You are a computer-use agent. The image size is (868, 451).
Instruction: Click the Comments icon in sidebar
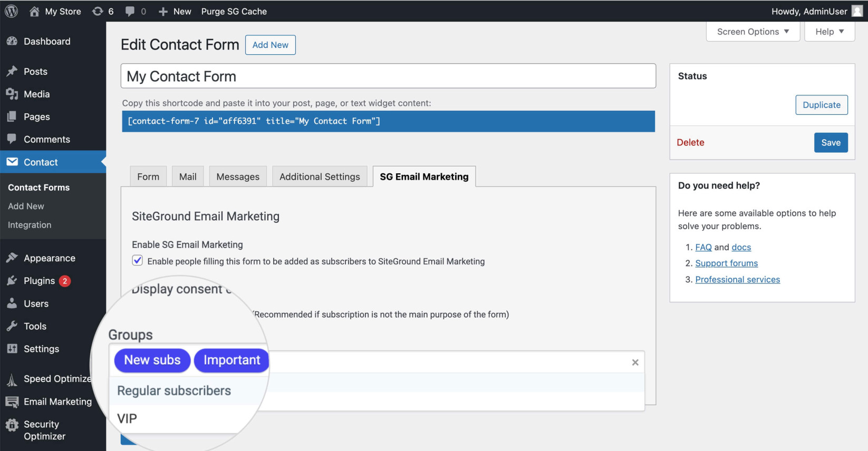12,139
